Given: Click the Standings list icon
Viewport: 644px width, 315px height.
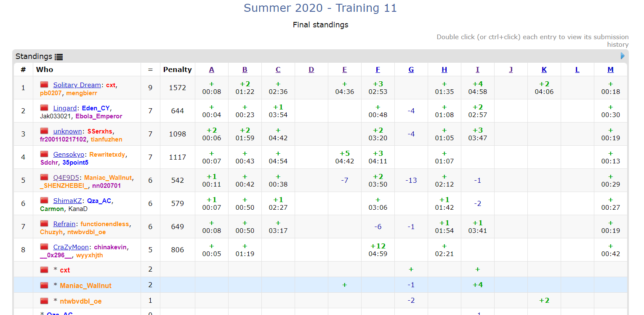Looking at the screenshot, I should (59, 57).
